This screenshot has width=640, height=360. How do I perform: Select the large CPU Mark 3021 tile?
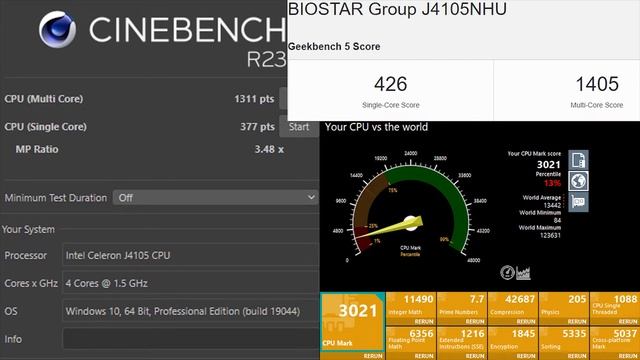pos(352,322)
